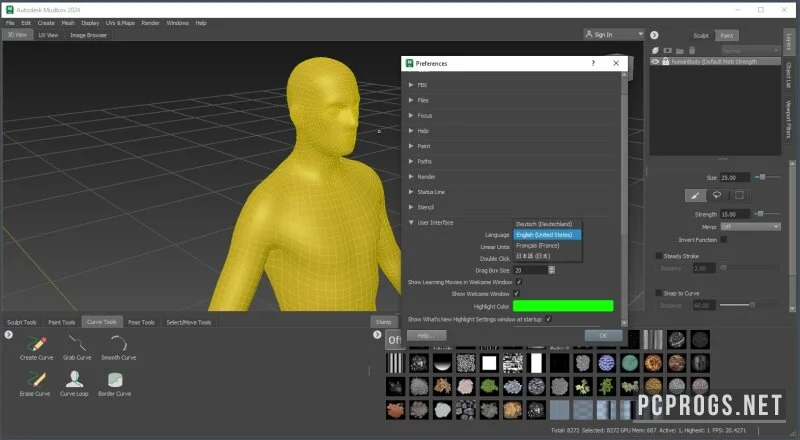
Task: Click the Strength value field
Action: pos(735,214)
